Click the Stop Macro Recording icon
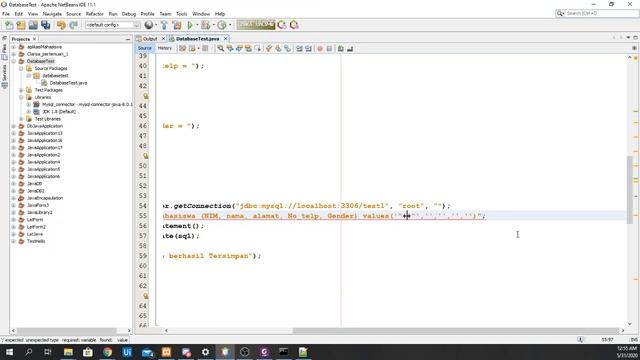640x360 pixels. click(x=329, y=49)
